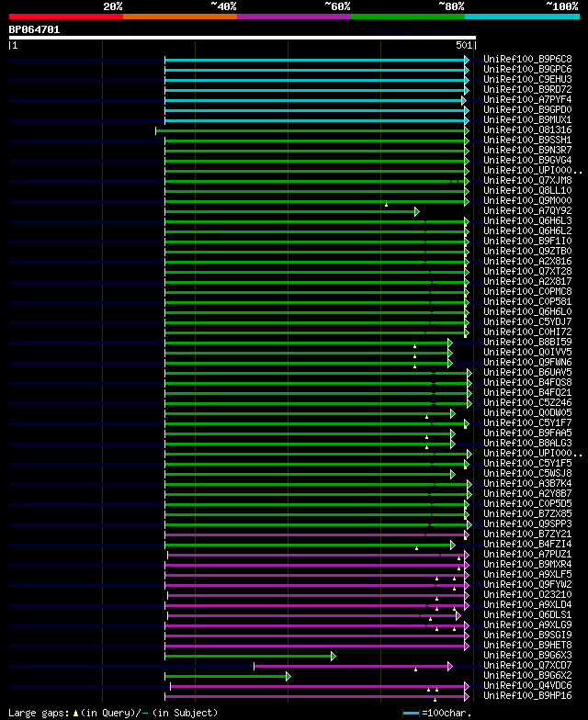This screenshot has height=720, width=588.
Task: Open UniRef100_O81316 hit
Action: [x=527, y=130]
